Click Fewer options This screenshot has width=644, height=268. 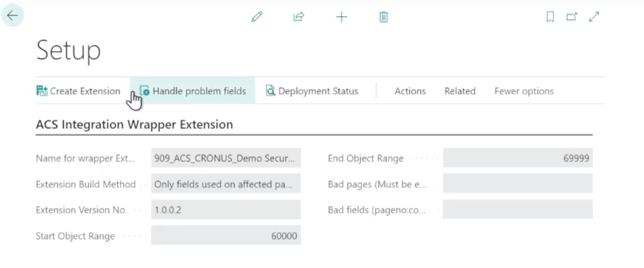point(524,91)
